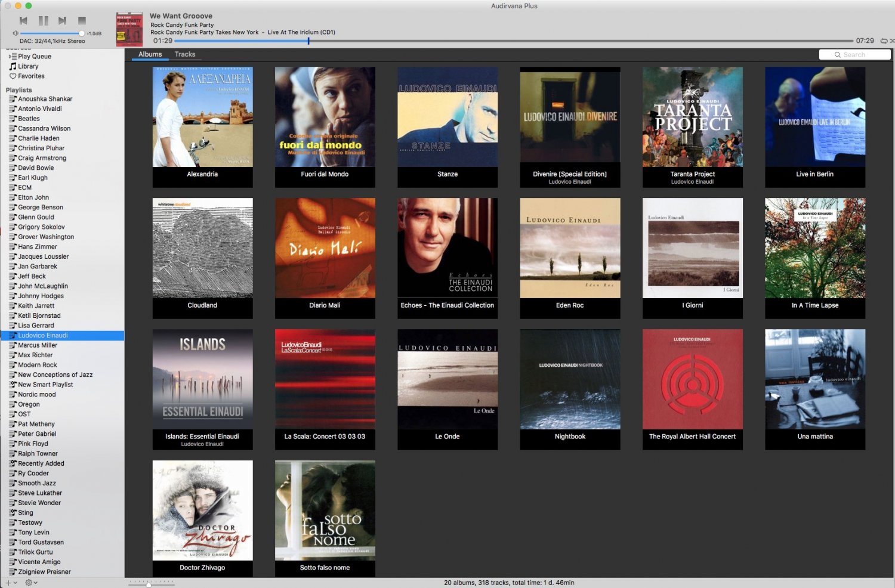
Task: Click the now-playing Rock Candy Funk Party cover
Action: pyautogui.click(x=129, y=29)
